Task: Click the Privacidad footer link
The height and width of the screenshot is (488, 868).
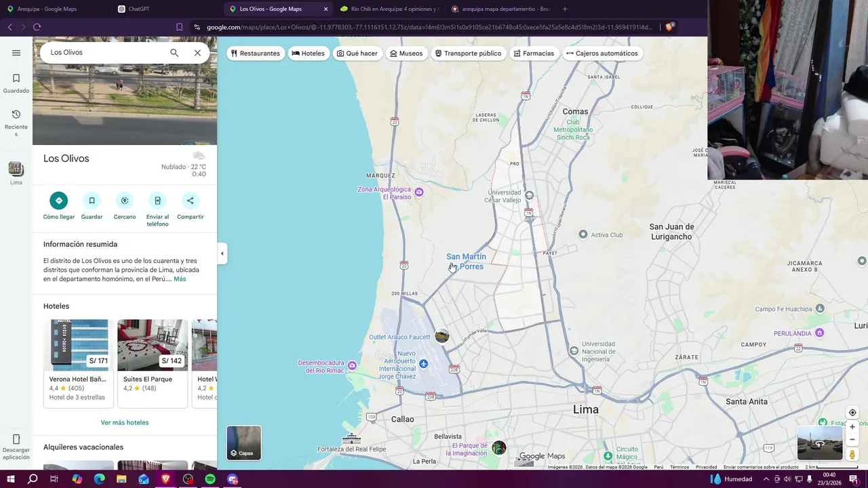Action: [706, 467]
